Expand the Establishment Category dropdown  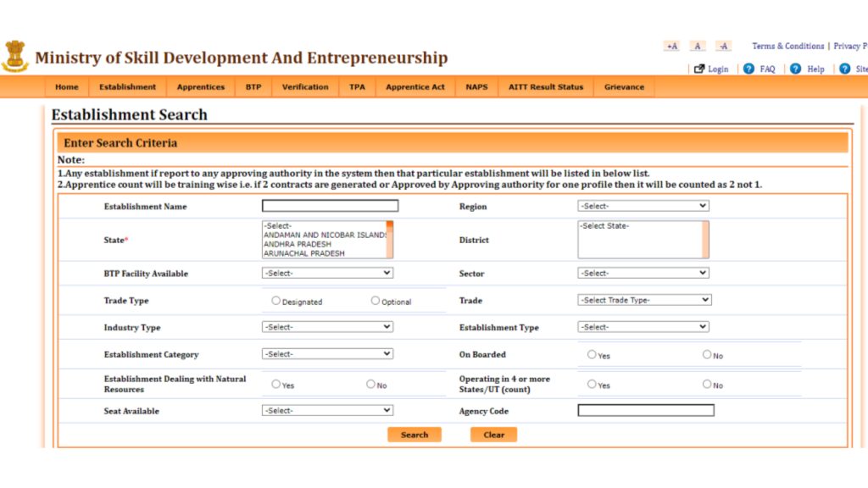click(x=328, y=353)
